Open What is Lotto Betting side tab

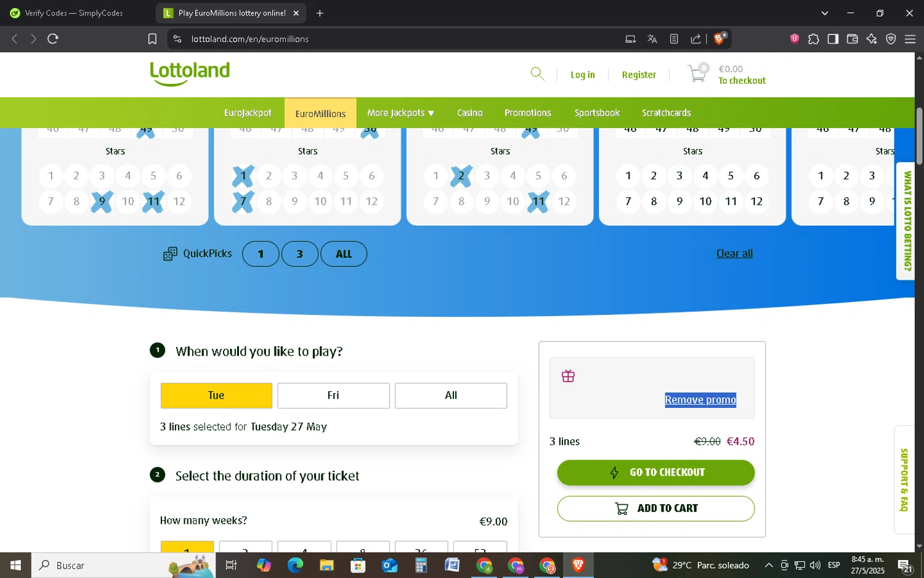click(906, 221)
